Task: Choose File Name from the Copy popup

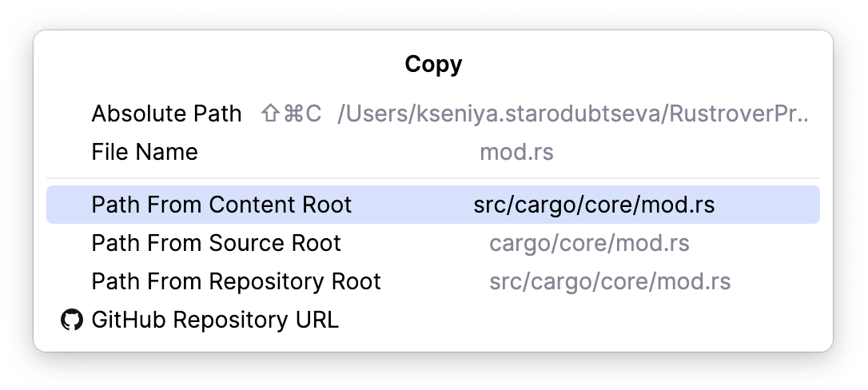Action: [145, 152]
